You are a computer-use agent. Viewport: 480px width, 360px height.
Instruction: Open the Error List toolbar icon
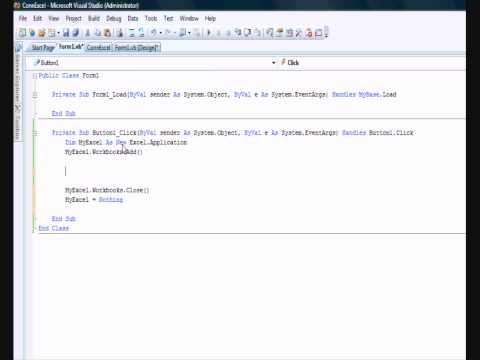tap(309, 33)
